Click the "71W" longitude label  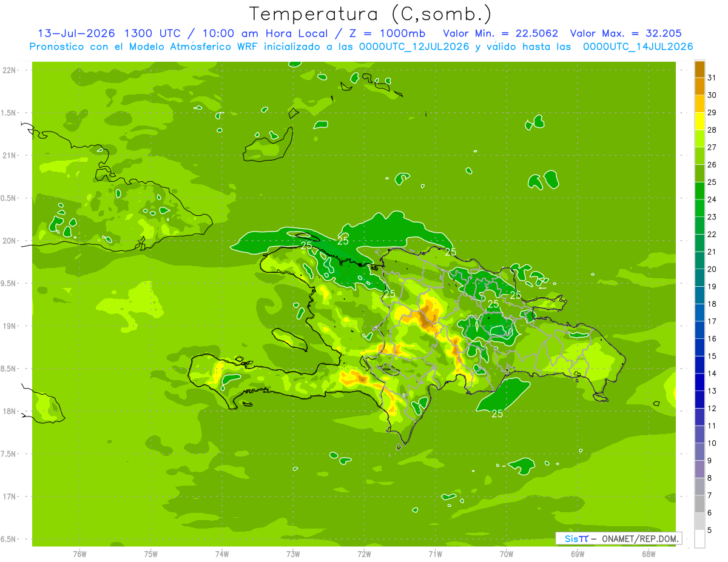(x=435, y=554)
